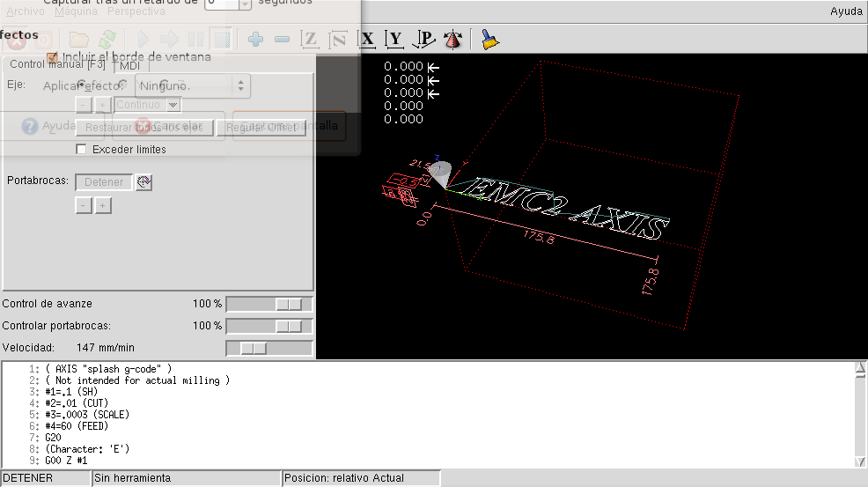
Task: Adjust the Control de avance slider
Action: pos(269,304)
